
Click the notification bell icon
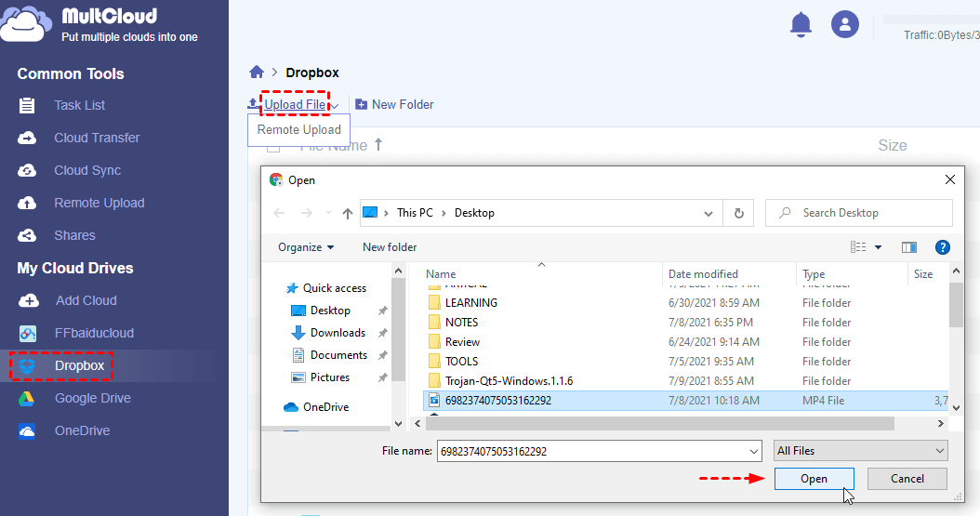(801, 25)
